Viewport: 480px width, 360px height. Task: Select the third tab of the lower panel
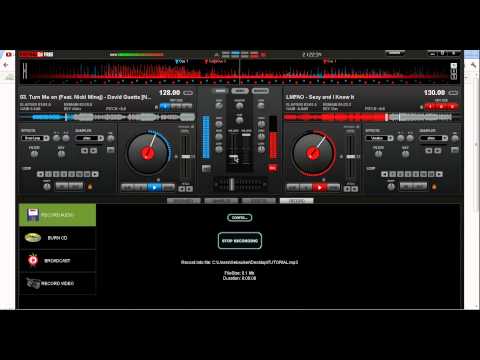point(259,201)
